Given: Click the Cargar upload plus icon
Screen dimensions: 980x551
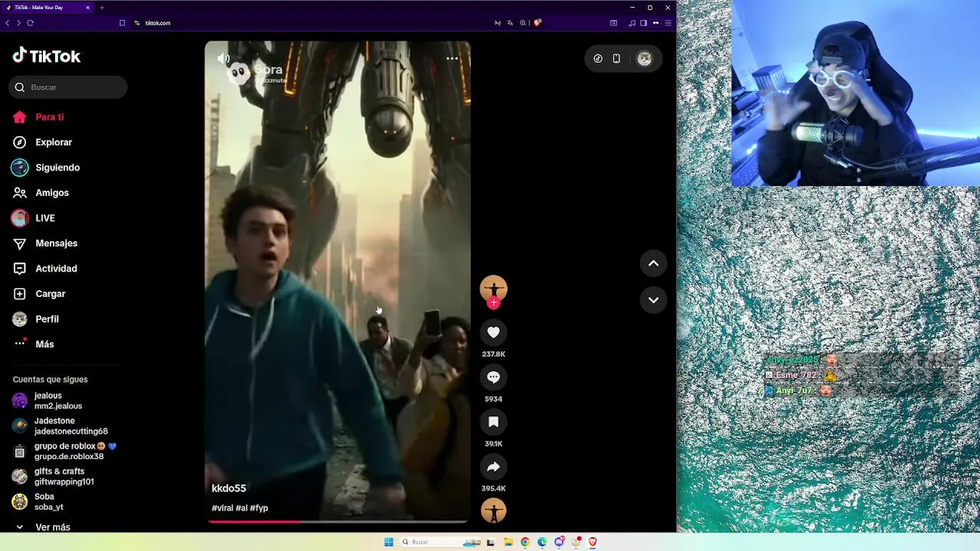Looking at the screenshot, I should pos(20,294).
